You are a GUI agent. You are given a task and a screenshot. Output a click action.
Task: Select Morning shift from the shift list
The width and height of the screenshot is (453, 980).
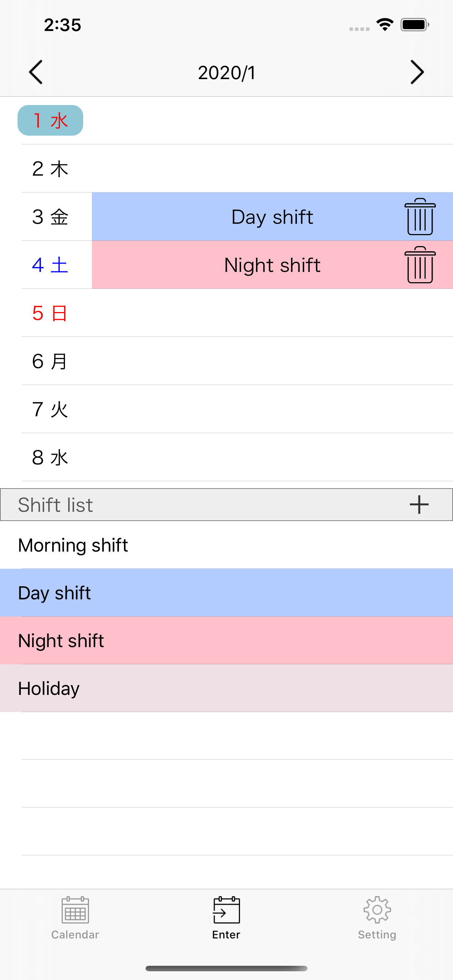(226, 545)
